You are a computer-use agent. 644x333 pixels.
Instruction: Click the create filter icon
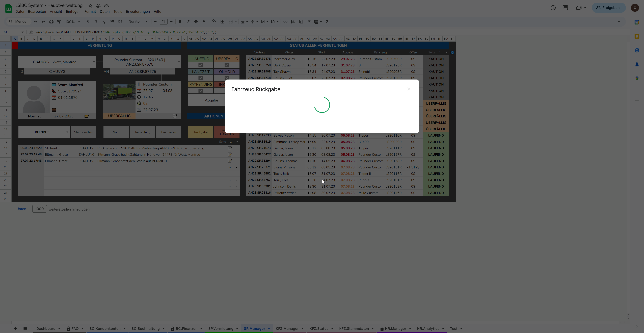(309, 21)
